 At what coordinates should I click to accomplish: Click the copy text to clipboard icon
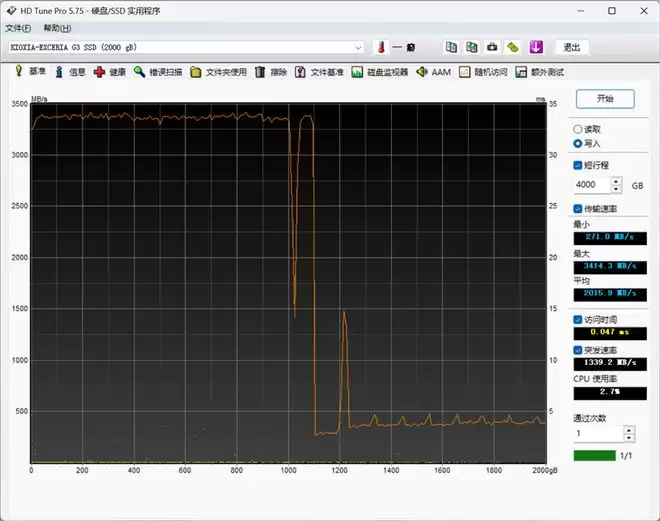[451, 47]
